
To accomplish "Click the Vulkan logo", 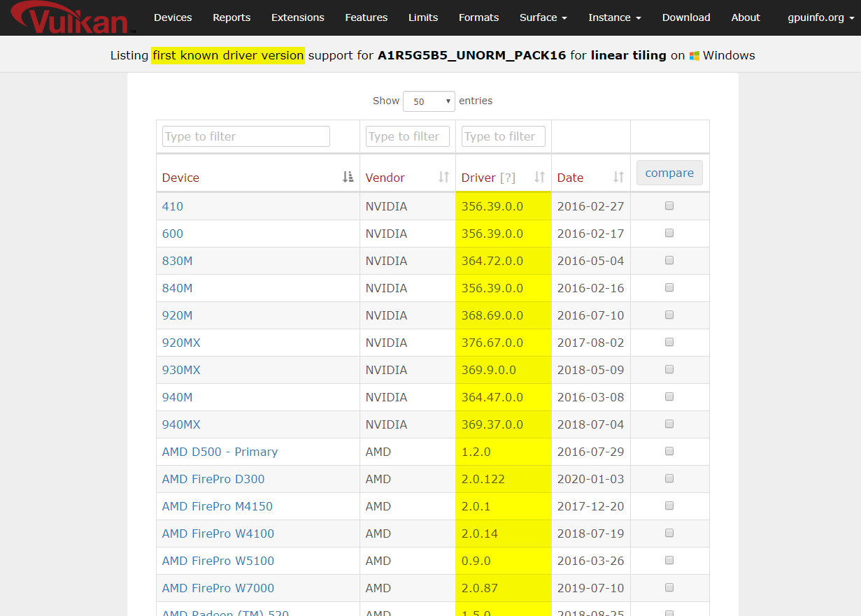I will 72,17.
